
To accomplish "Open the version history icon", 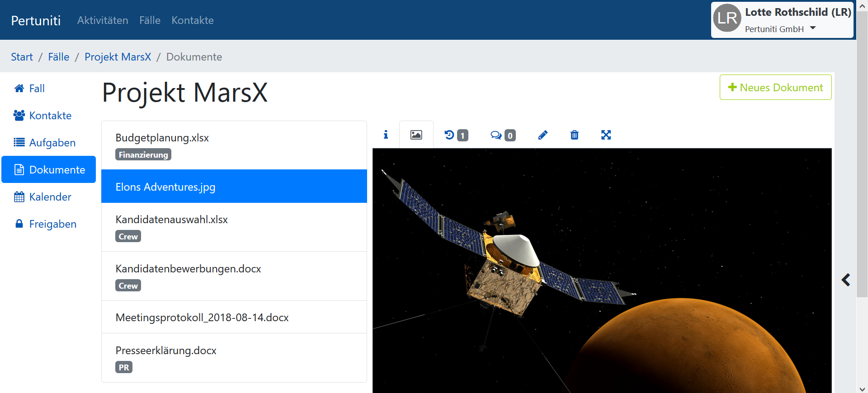I will (x=456, y=135).
